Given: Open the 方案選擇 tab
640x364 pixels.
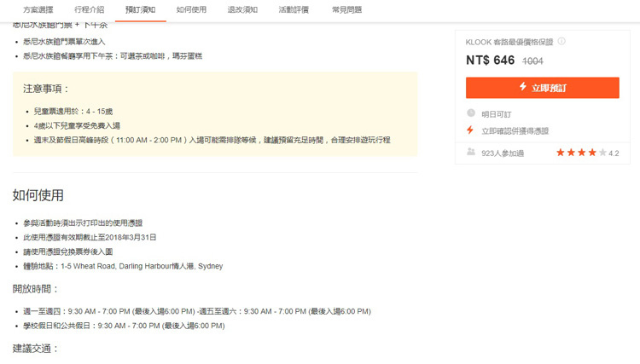Looking at the screenshot, I should (x=38, y=9).
